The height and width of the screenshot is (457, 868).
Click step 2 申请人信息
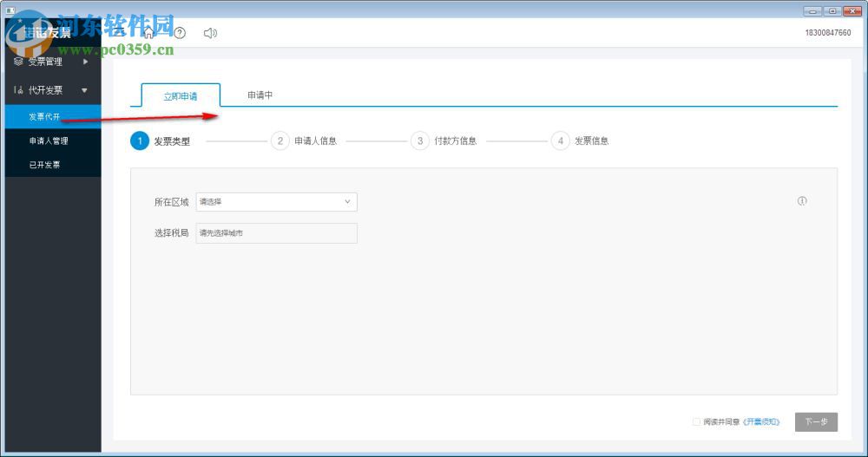(x=304, y=141)
